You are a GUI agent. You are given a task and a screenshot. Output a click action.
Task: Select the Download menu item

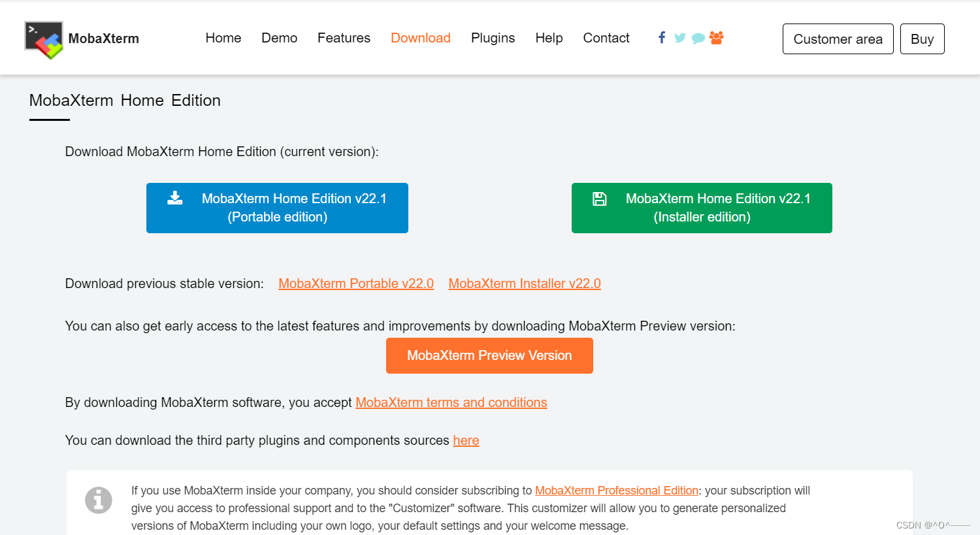click(421, 38)
